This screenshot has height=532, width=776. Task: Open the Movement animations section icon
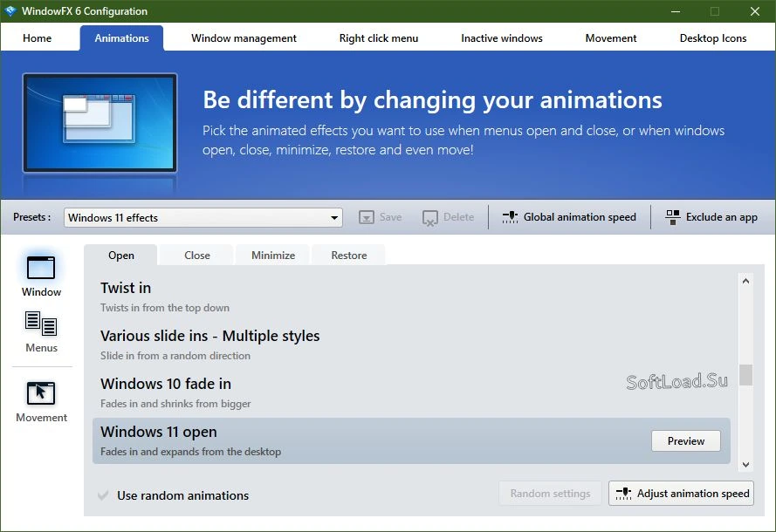click(x=40, y=393)
